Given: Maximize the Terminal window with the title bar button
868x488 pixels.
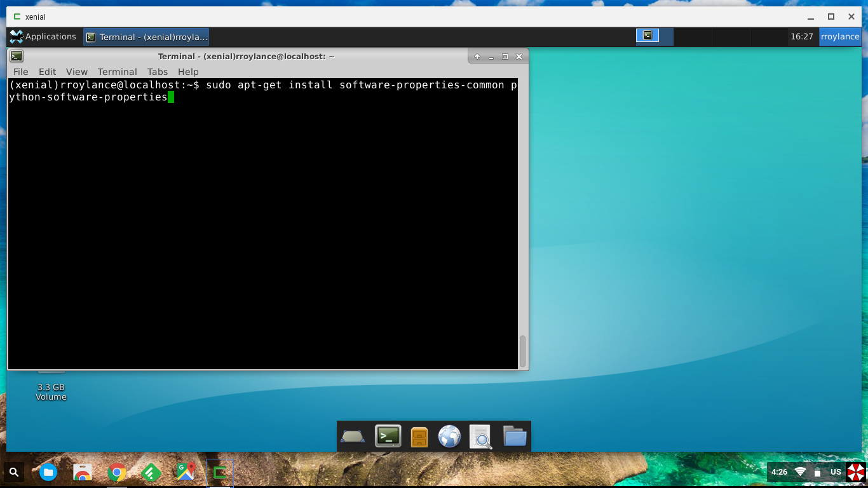Looking at the screenshot, I should click(505, 57).
